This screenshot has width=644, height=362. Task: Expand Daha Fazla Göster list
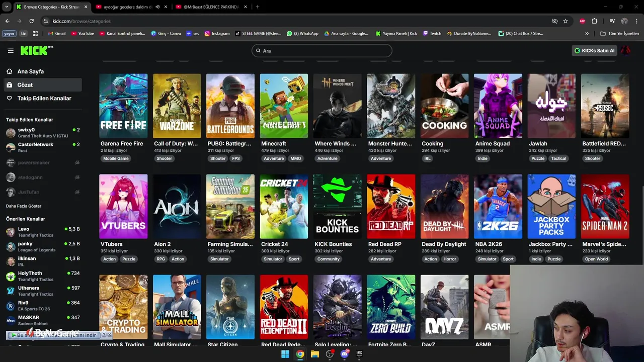point(24,206)
